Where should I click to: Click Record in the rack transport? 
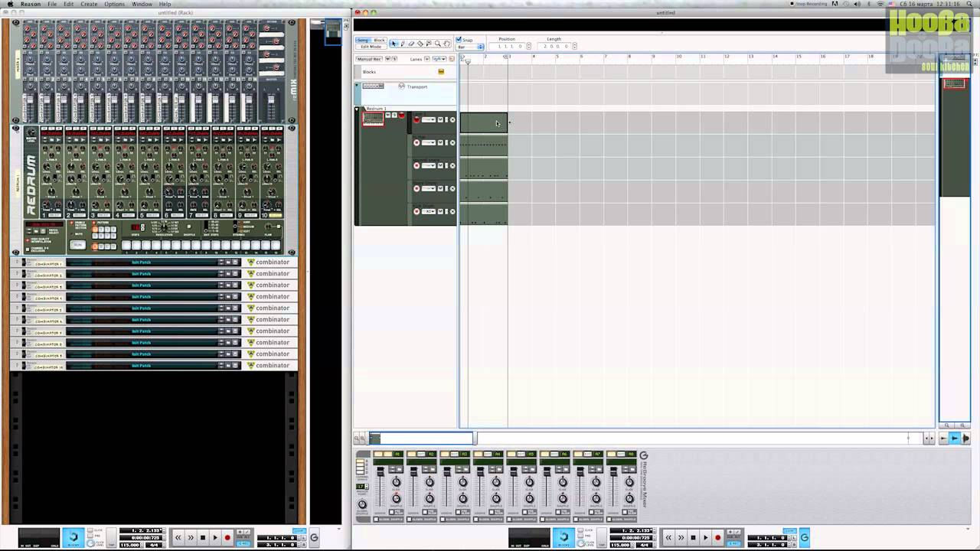[x=227, y=537]
